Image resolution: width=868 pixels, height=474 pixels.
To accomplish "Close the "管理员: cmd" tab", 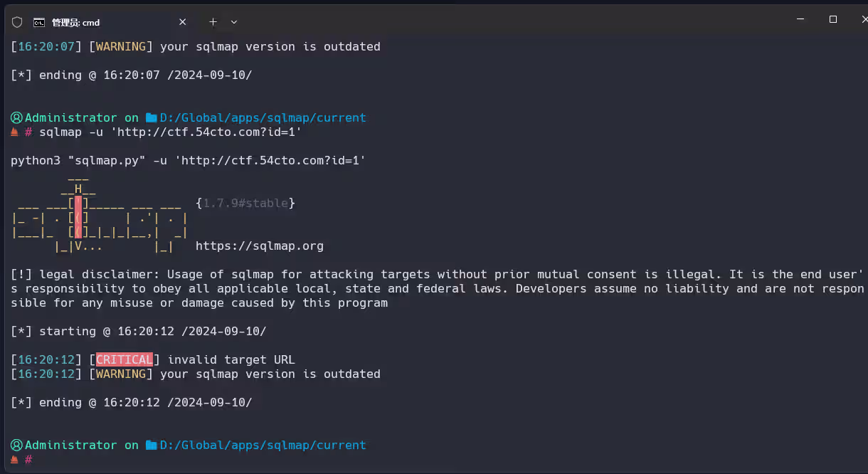I will click(183, 22).
